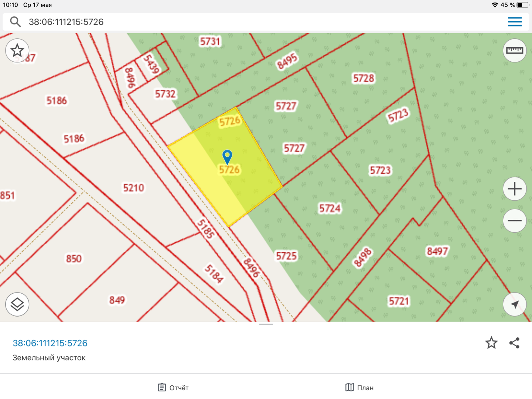Viewport: 532px width, 399px height.
Task: Activate the ruler measurement tool
Action: 514,51
